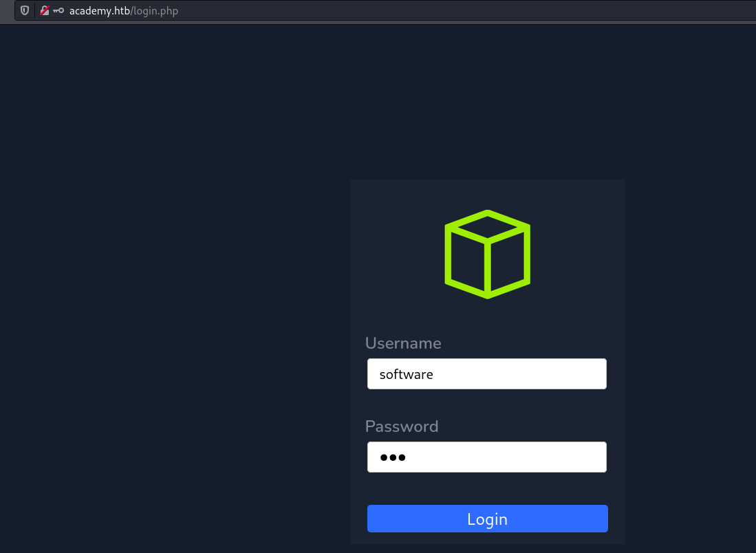The width and height of the screenshot is (756, 553).
Task: Click the Username label text
Action: click(x=403, y=343)
